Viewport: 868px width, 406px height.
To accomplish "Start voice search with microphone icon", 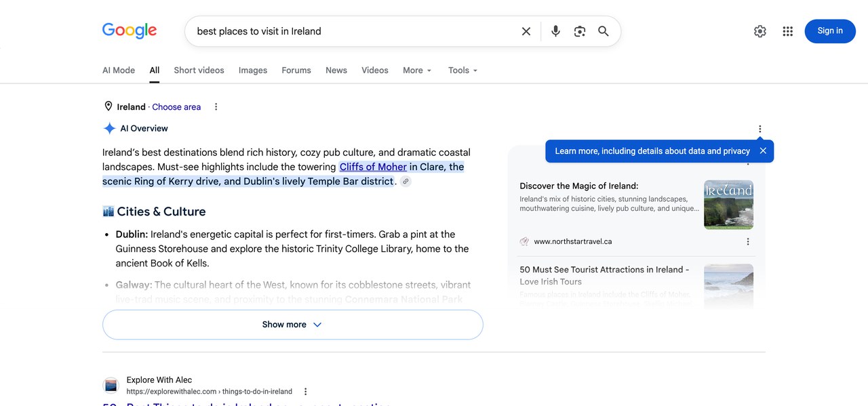I will tap(555, 31).
